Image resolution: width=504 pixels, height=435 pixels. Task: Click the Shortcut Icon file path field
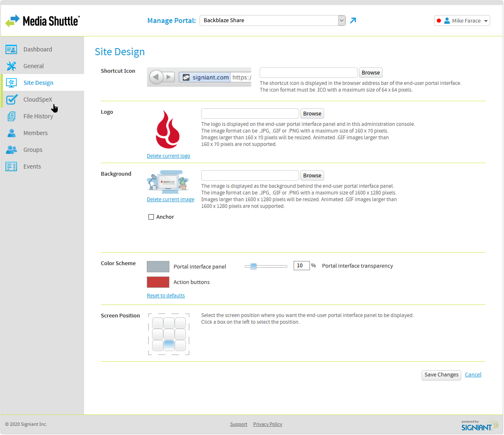[309, 72]
